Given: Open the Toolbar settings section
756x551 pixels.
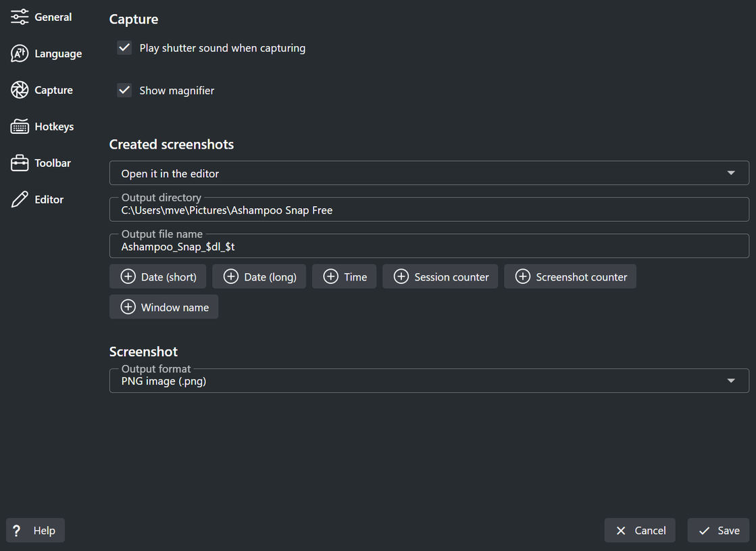Looking at the screenshot, I should point(41,163).
